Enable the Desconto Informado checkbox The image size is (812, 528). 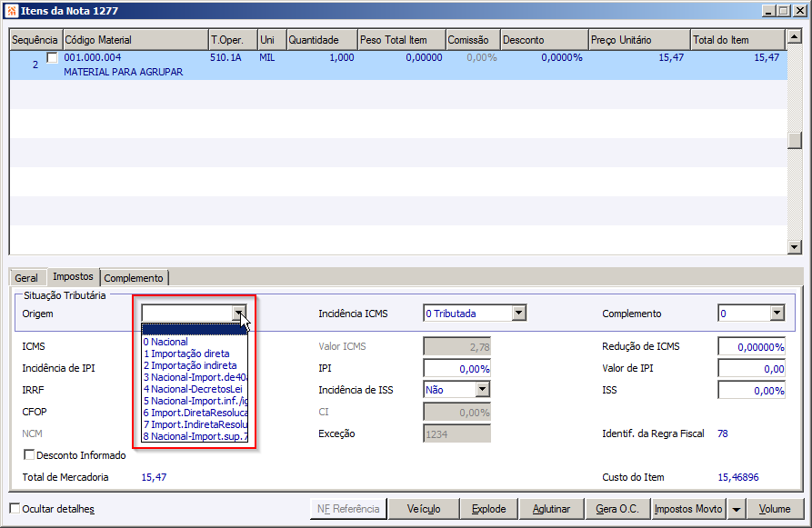click(x=29, y=454)
